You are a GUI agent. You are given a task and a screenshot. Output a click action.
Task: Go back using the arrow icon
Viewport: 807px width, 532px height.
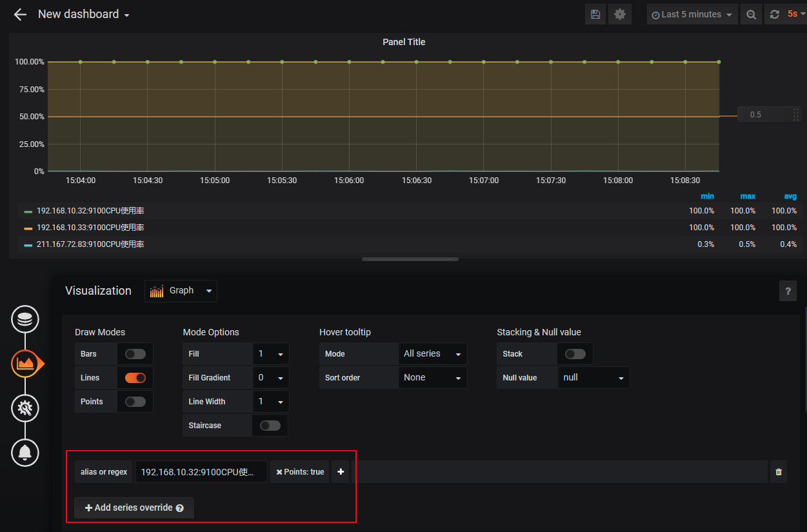20,14
